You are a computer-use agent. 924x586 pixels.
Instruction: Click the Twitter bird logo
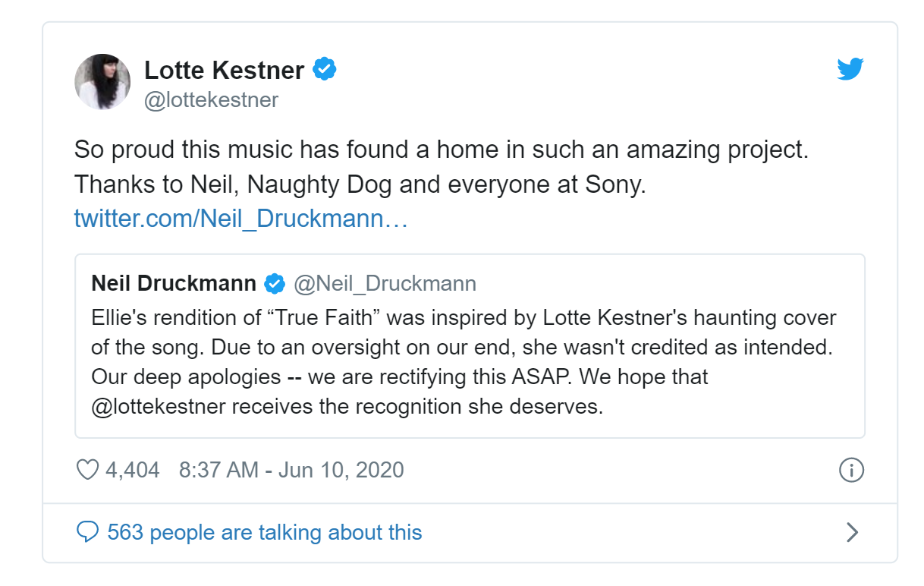[x=850, y=70]
